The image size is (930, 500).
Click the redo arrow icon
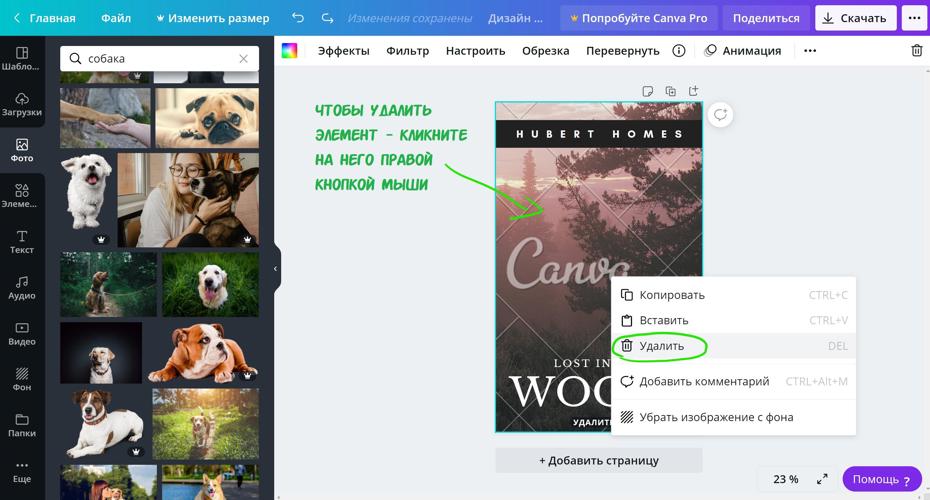click(x=327, y=18)
